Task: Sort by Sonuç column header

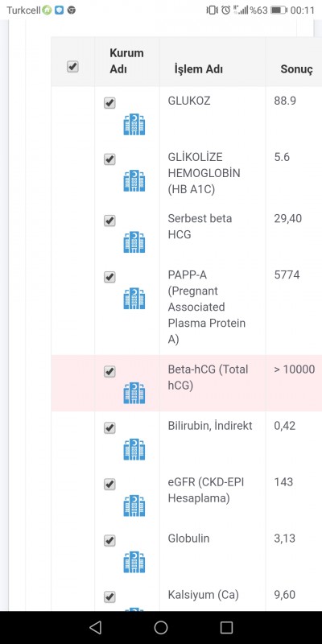Action: 296,69
